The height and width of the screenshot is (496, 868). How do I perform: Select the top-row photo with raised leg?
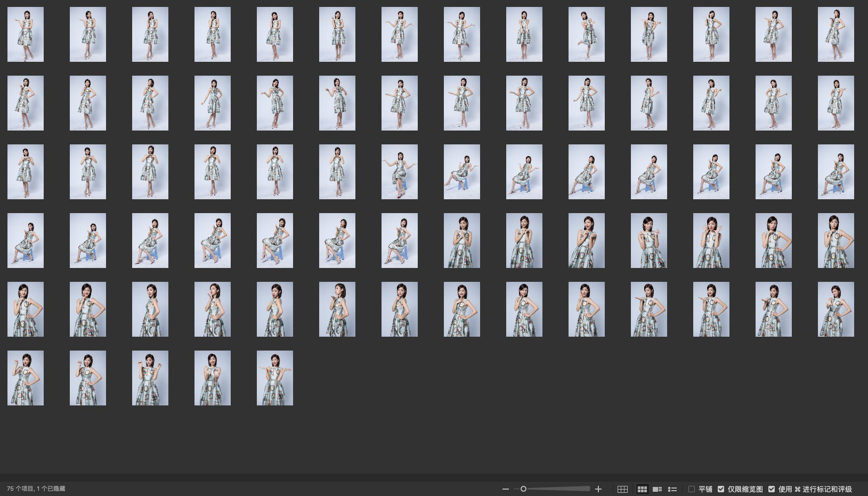point(587,35)
